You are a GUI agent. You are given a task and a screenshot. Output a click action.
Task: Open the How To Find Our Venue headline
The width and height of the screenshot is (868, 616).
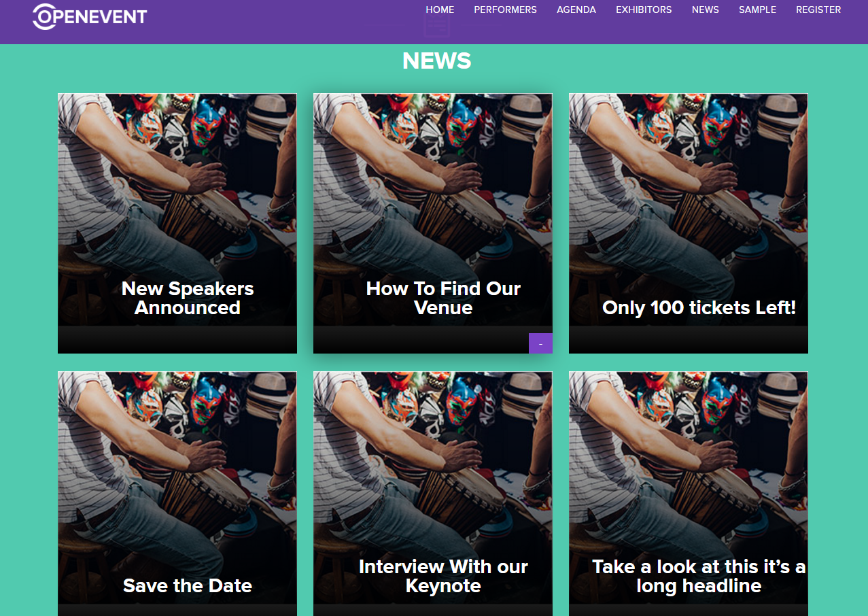click(x=443, y=298)
